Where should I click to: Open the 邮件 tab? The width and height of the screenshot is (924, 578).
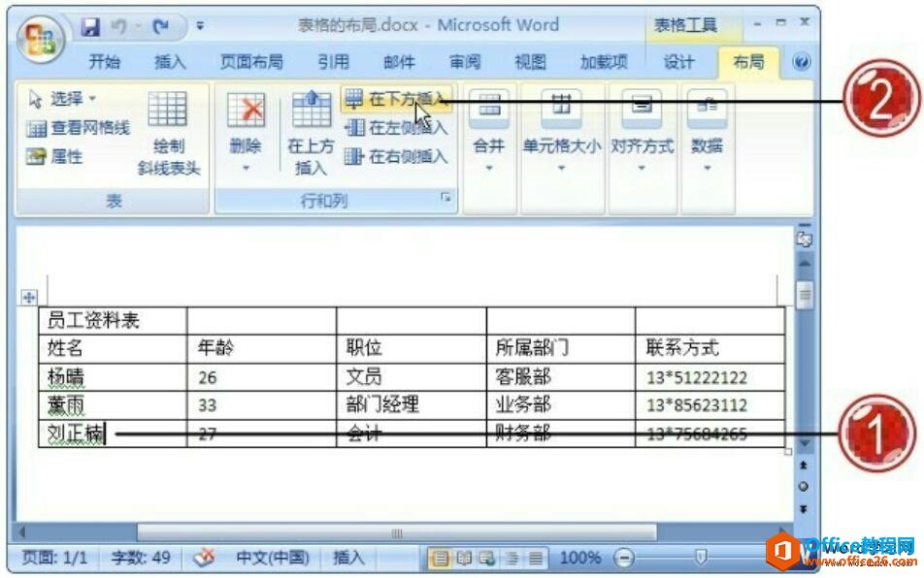[399, 61]
